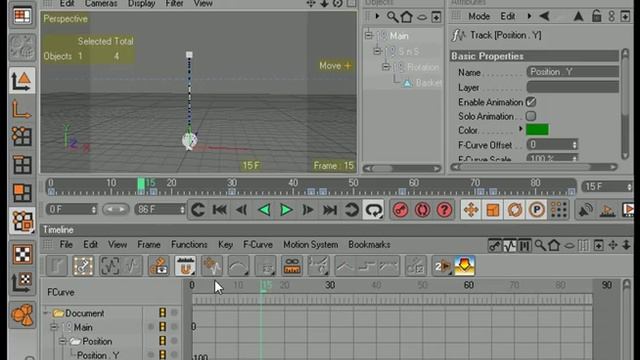
Task: Open the viewport Filter menu
Action: (x=174, y=4)
